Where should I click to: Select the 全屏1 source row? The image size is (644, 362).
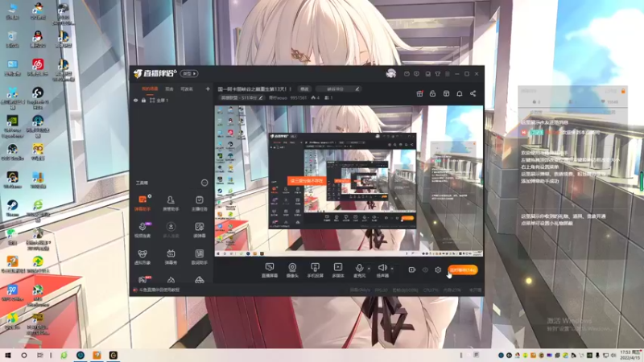[x=171, y=100]
